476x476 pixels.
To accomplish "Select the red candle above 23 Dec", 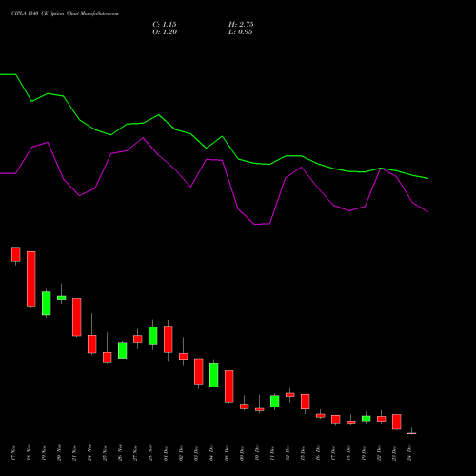I will pyautogui.click(x=397, y=422).
